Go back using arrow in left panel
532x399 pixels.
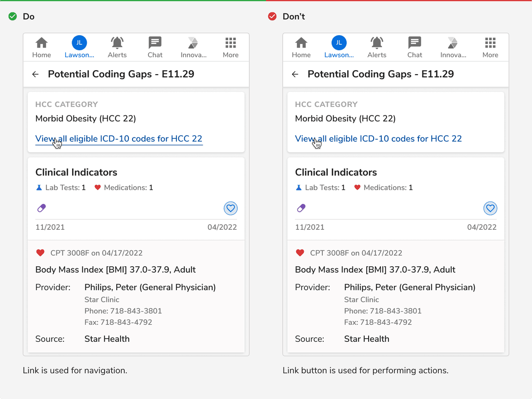click(x=35, y=74)
